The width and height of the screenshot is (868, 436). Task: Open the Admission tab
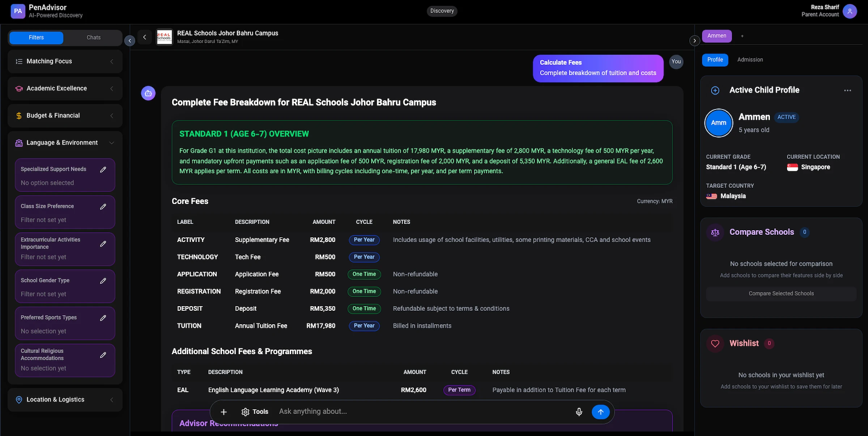click(750, 60)
